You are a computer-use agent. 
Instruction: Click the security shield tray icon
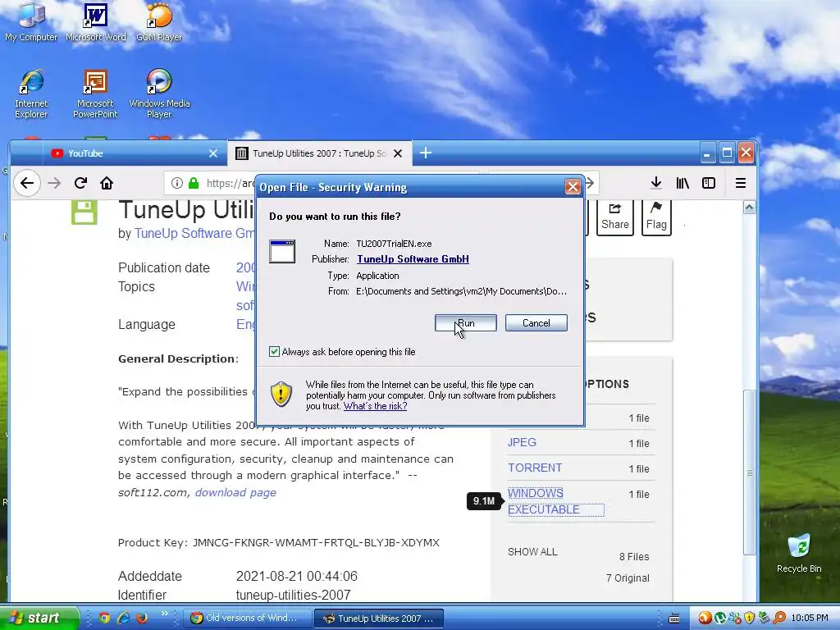750,619
